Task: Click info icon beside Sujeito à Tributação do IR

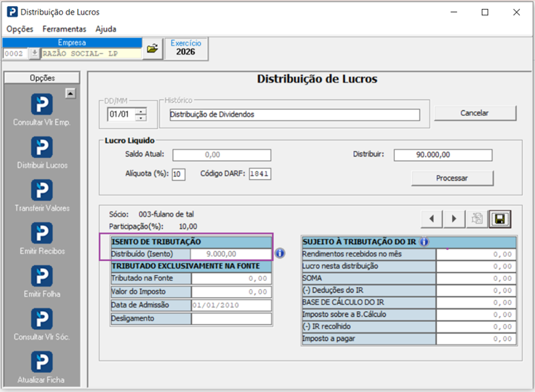Action: pos(424,242)
